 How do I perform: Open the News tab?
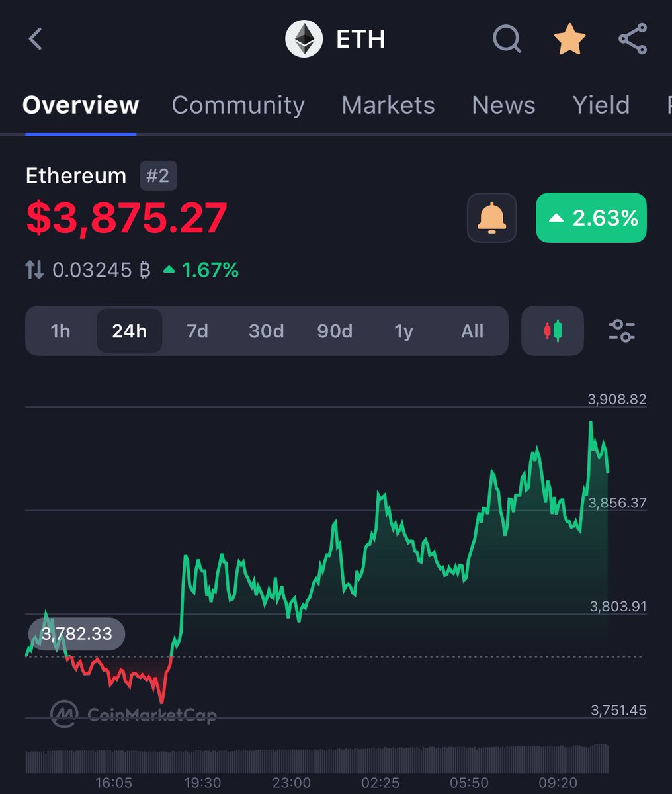point(503,105)
